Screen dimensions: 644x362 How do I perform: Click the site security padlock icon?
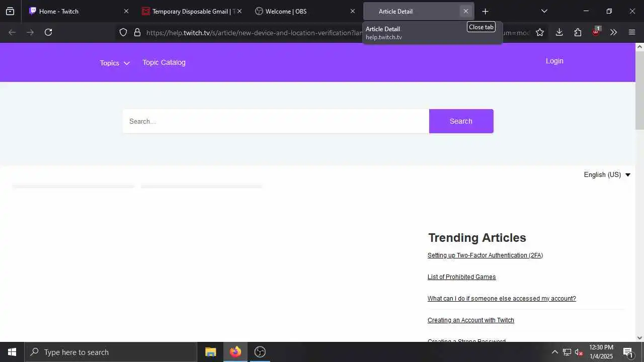(x=137, y=33)
